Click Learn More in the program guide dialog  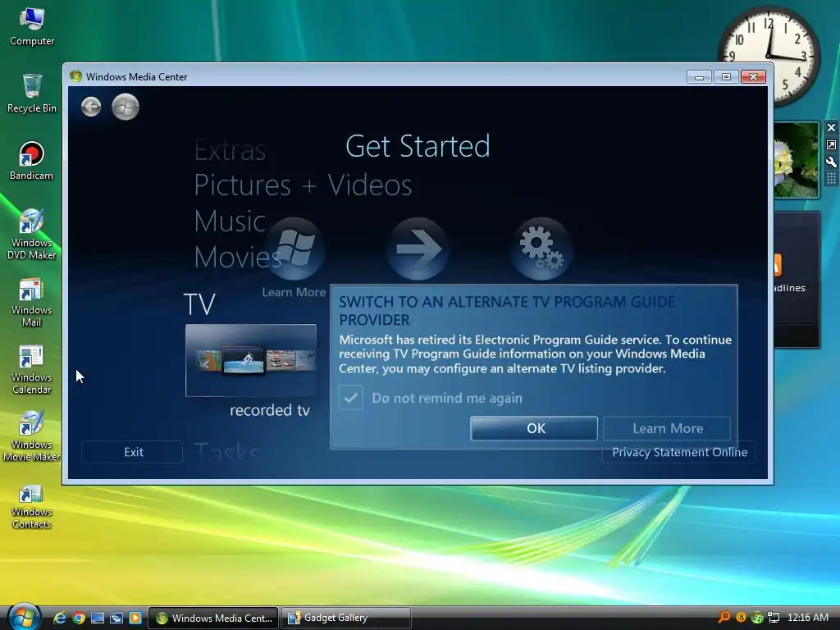pos(667,428)
